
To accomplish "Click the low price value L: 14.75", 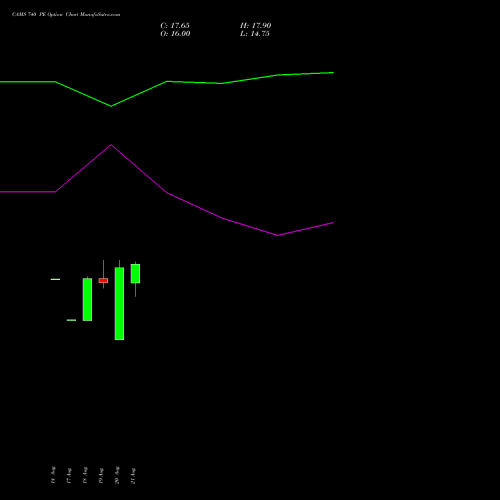I will click(x=255, y=33).
